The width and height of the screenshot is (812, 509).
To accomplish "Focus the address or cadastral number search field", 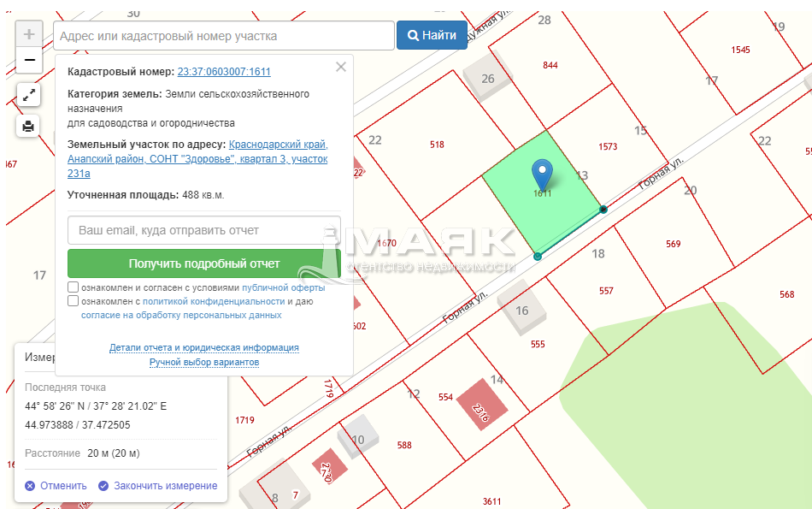I will [x=224, y=36].
